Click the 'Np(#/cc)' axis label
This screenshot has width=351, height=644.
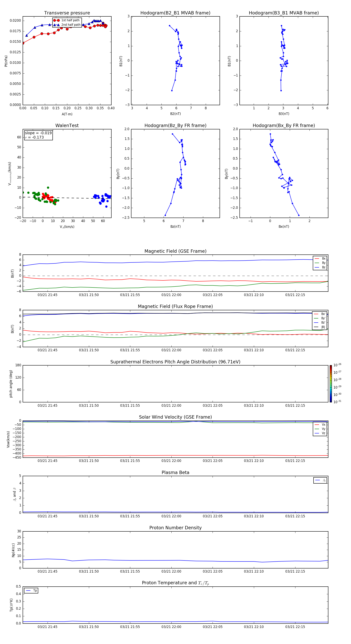13,550
